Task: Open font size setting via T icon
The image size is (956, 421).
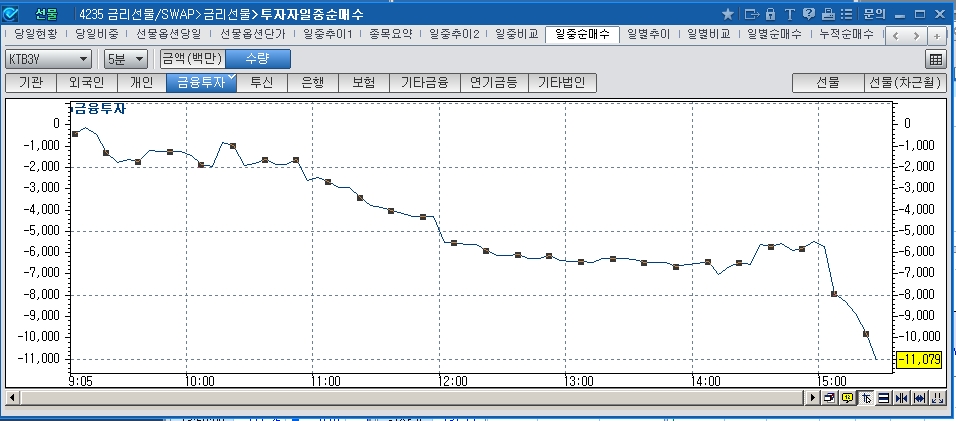Action: pos(790,13)
